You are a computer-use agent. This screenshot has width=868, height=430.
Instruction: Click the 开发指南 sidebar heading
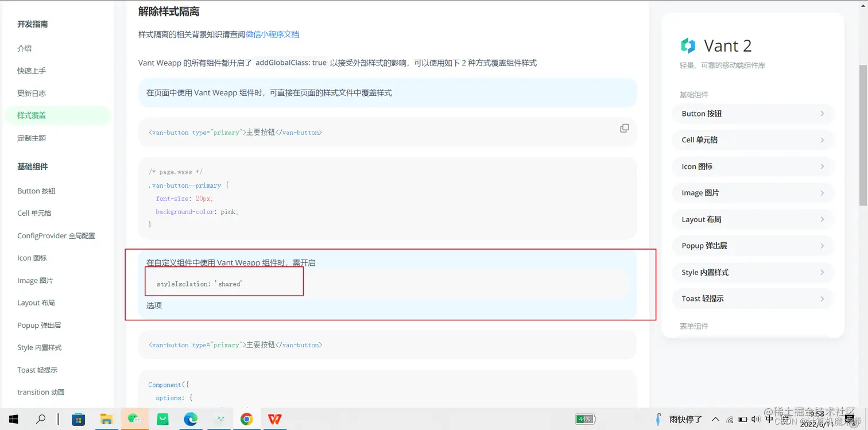[x=32, y=24]
